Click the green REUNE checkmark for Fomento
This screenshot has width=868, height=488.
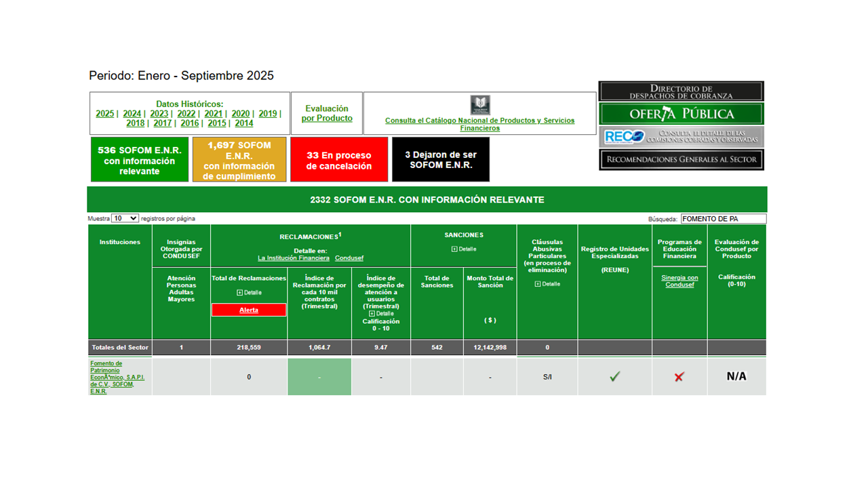pos(614,377)
